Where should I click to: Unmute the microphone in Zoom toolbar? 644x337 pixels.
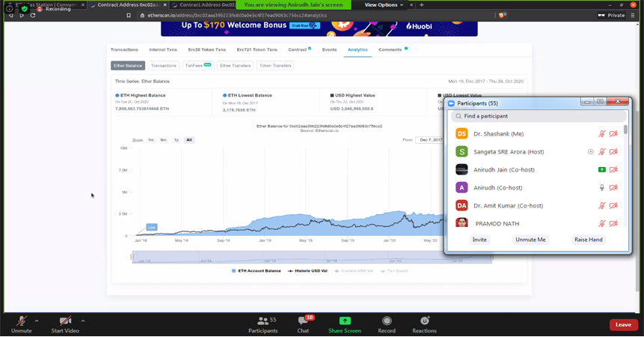tap(21, 321)
